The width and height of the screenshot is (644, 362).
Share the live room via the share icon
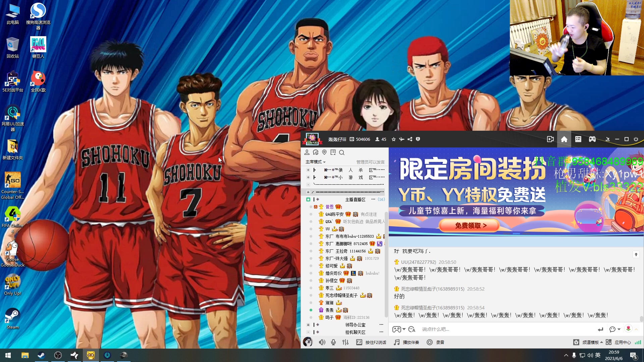[410, 139]
